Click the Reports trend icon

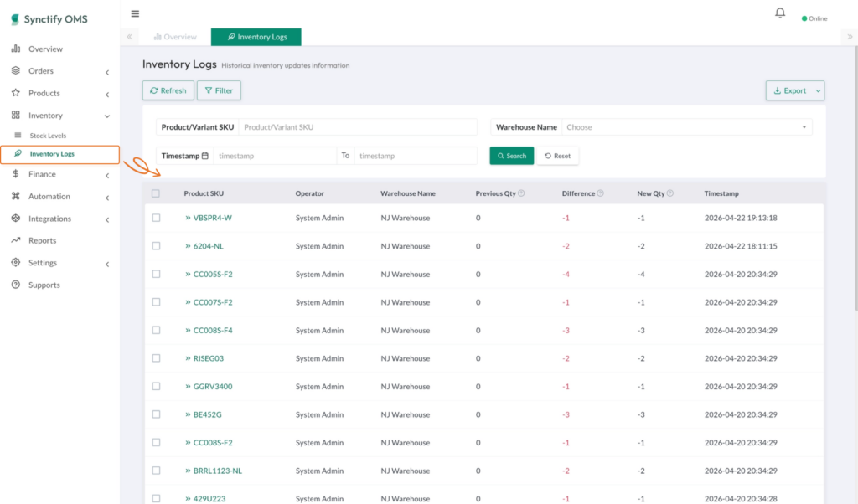[16, 240]
